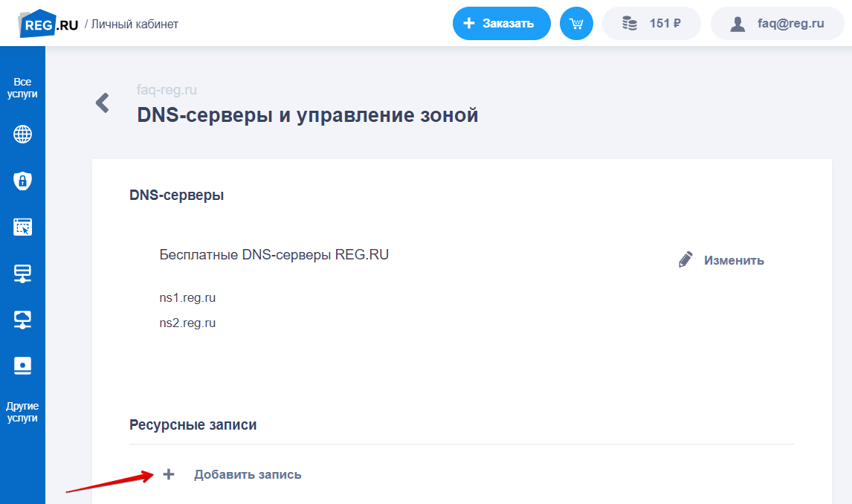Open the 151 ₽ balance button
This screenshot has height=504, width=852.
(x=651, y=24)
